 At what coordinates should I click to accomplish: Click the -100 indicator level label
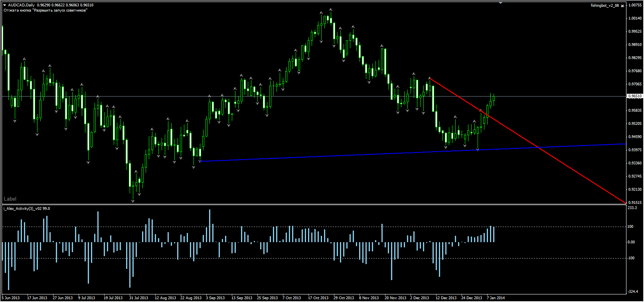631,258
